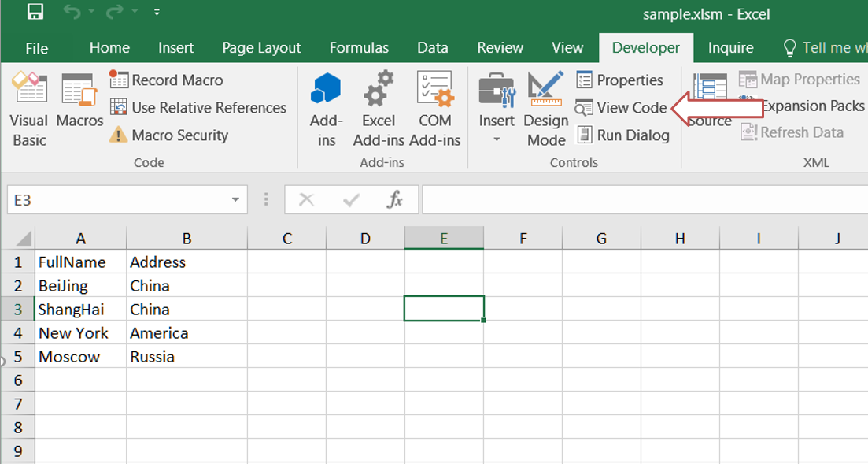The image size is (868, 464).
Task: Open COM Add-ins dialog
Action: point(435,109)
